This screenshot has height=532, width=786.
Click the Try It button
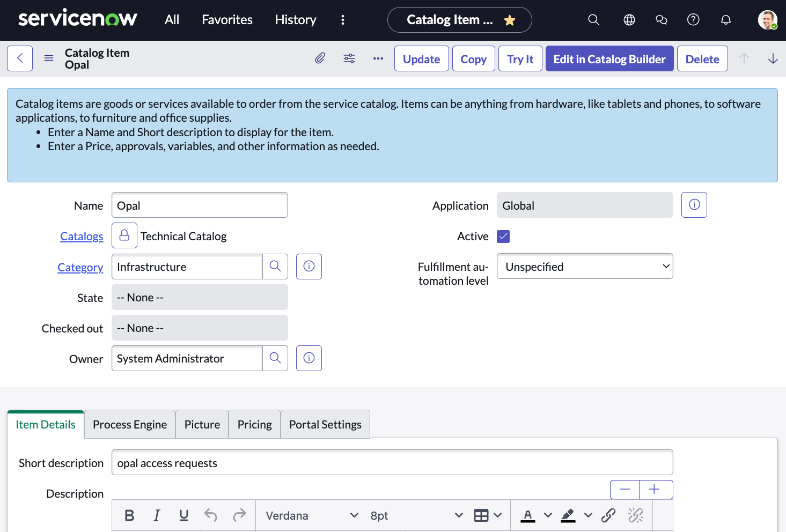coord(520,58)
